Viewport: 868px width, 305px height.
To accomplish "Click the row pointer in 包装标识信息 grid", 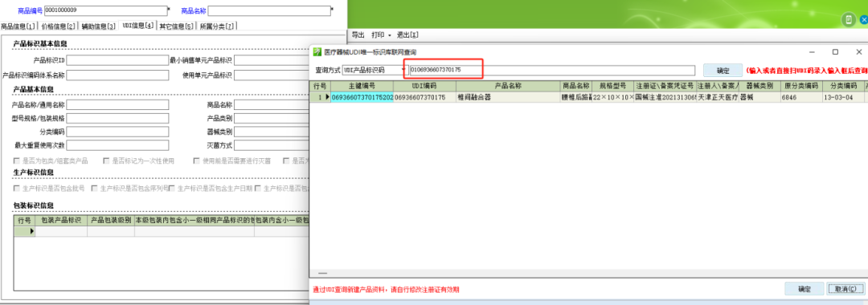I will click(x=24, y=232).
